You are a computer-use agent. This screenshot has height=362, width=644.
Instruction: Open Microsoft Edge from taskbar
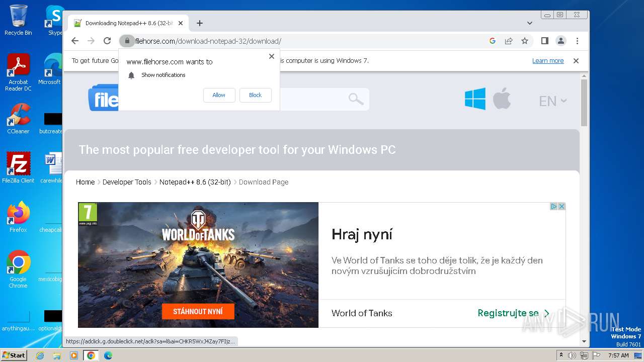108,355
